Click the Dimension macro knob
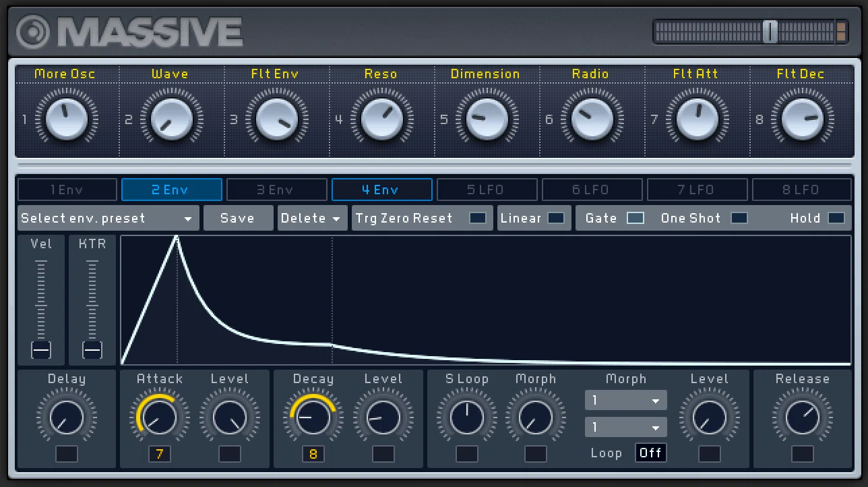868x487 pixels. click(x=487, y=119)
